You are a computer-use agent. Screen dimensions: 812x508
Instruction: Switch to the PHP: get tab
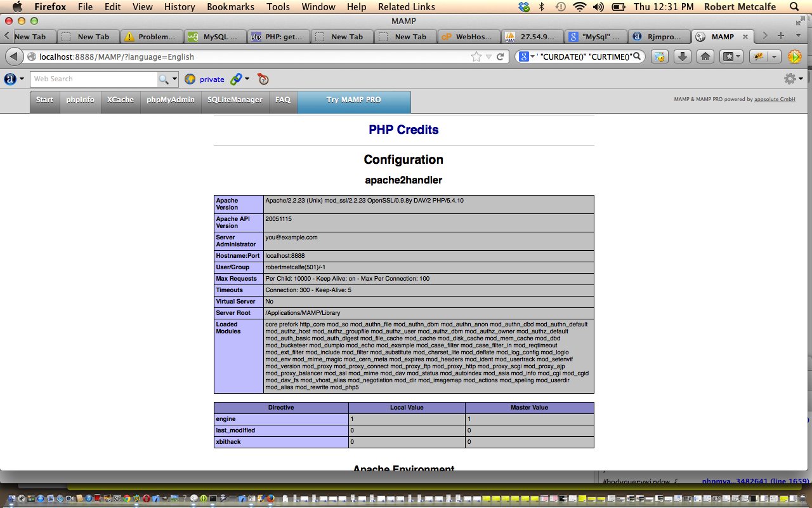coord(278,36)
